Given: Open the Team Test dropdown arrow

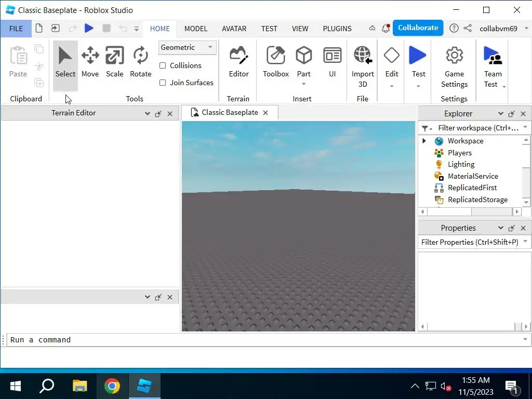Looking at the screenshot, I should tap(504, 87).
